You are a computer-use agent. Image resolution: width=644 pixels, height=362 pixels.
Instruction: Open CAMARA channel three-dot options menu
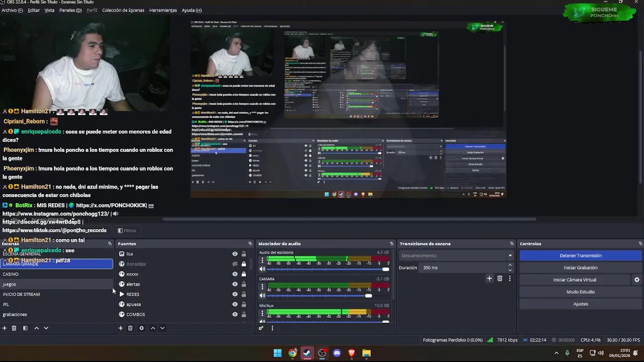click(262, 287)
